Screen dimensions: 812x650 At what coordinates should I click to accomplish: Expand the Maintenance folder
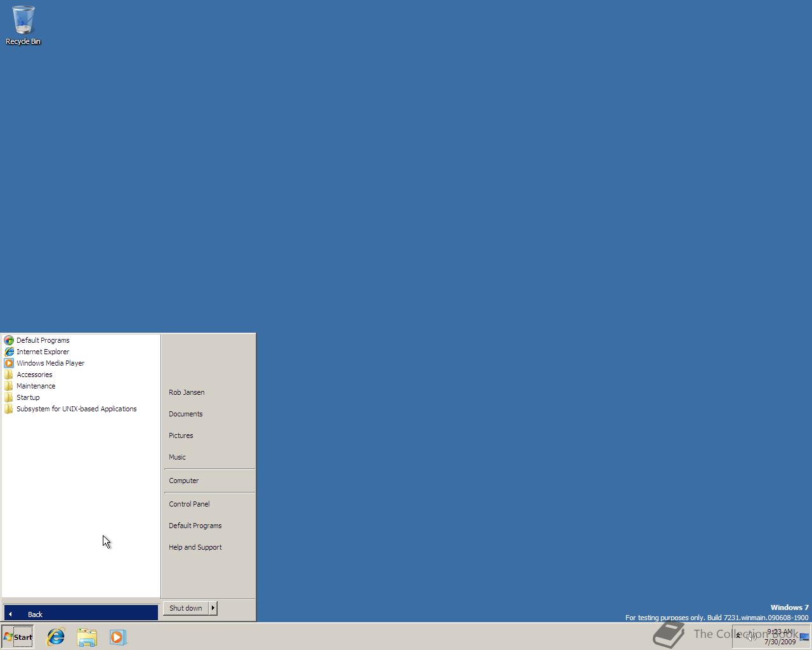(36, 385)
